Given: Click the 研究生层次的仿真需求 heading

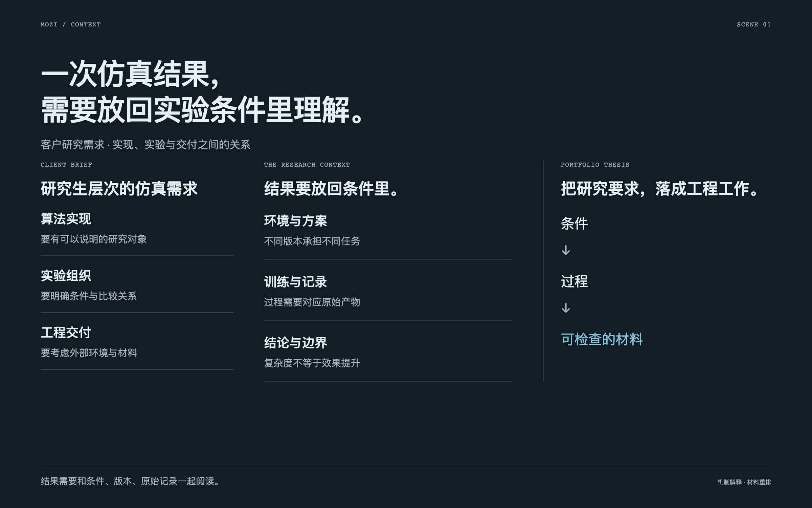Looking at the screenshot, I should [119, 189].
